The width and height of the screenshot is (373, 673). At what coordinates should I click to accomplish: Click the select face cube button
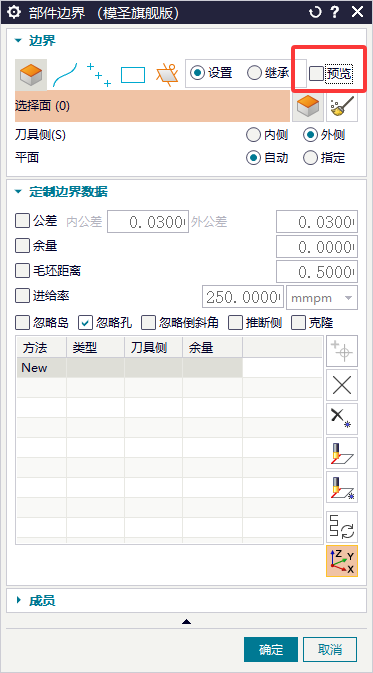(x=308, y=106)
